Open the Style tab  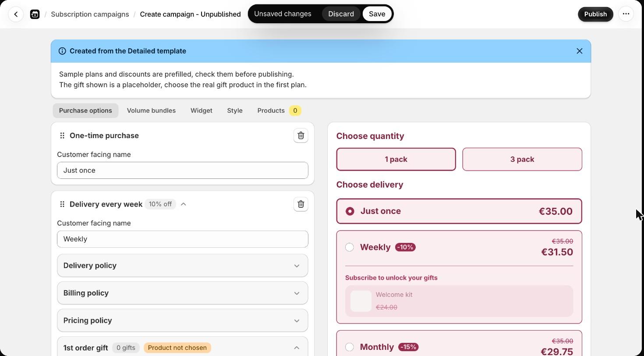coord(235,110)
